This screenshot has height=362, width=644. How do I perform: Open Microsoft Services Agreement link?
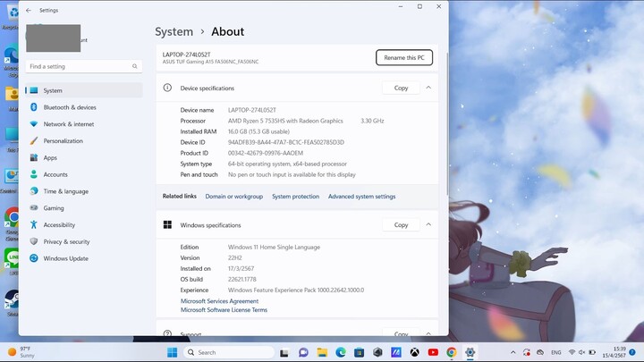[x=220, y=301]
